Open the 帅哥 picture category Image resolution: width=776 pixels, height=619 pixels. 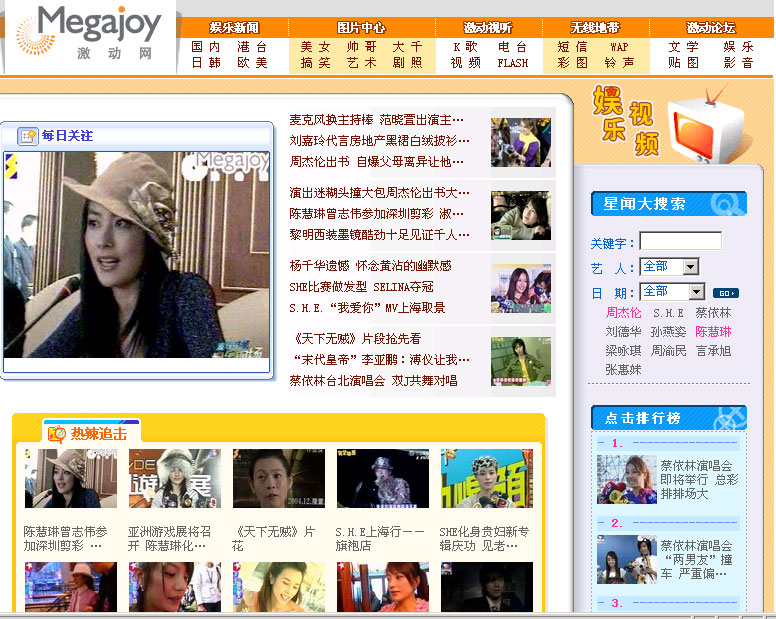[362, 47]
